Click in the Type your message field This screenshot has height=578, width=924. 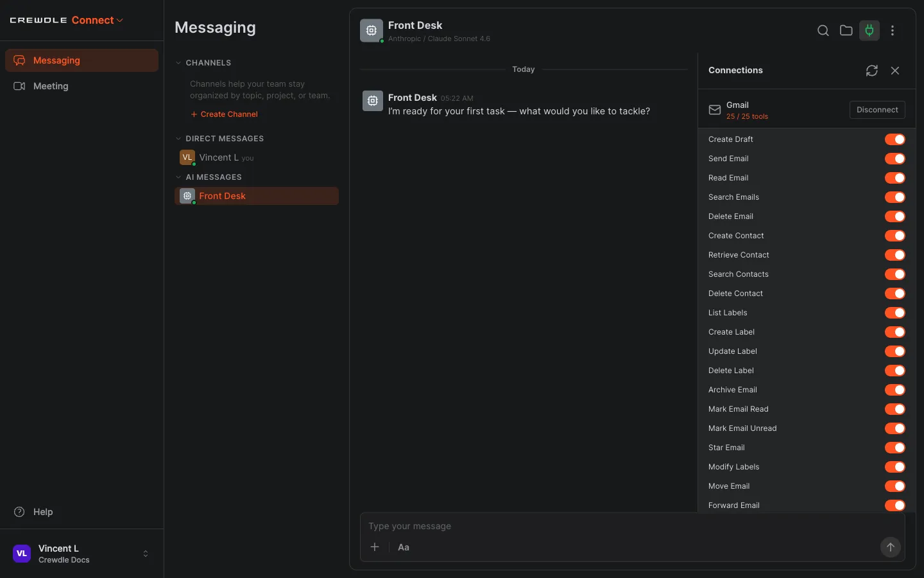tap(632, 526)
